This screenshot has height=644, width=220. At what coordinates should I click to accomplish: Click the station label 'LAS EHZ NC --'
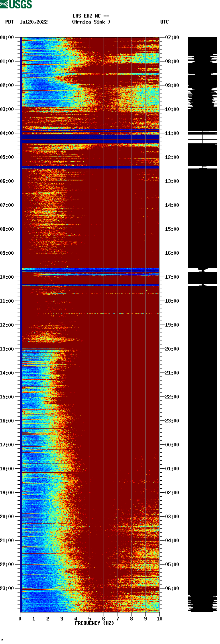[91, 16]
